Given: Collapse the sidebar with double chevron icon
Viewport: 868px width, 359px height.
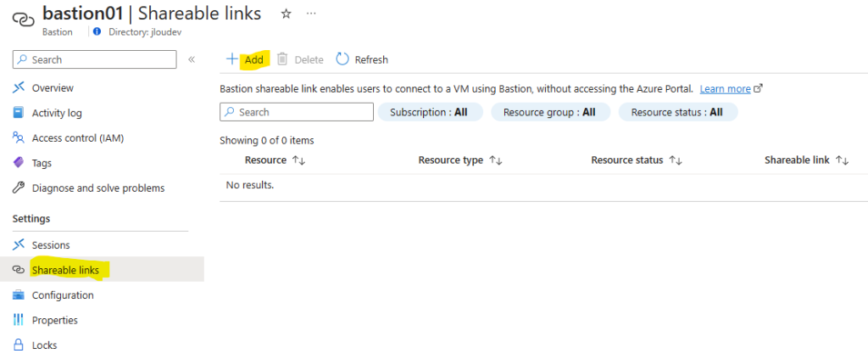Looking at the screenshot, I should [x=192, y=59].
